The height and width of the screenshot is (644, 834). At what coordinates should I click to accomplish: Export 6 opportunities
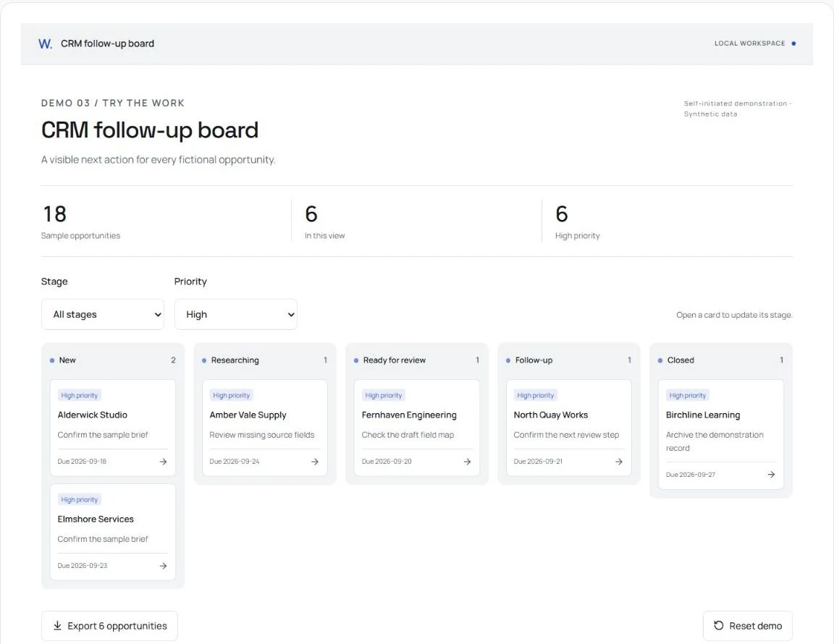[109, 626]
